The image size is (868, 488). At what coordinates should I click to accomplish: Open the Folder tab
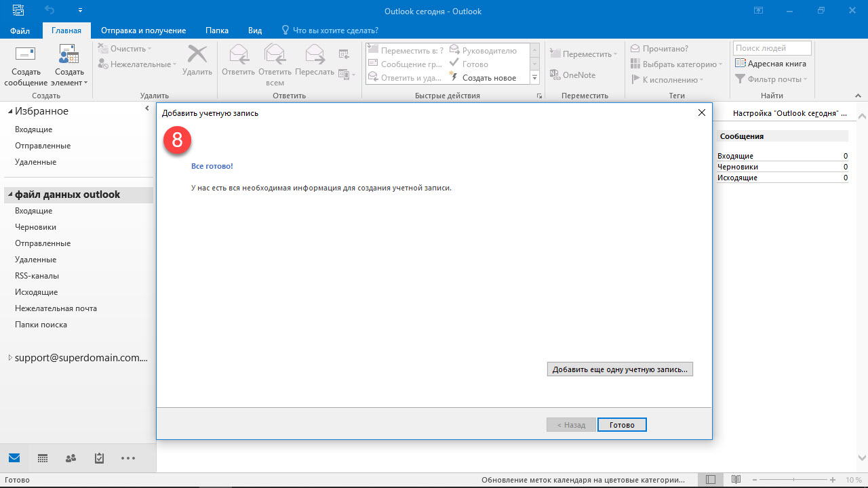[217, 30]
